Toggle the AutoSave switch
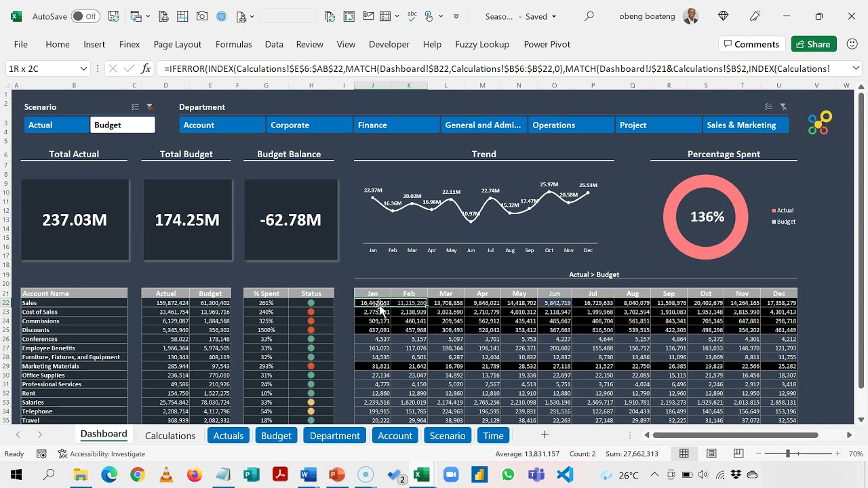 tap(85, 16)
